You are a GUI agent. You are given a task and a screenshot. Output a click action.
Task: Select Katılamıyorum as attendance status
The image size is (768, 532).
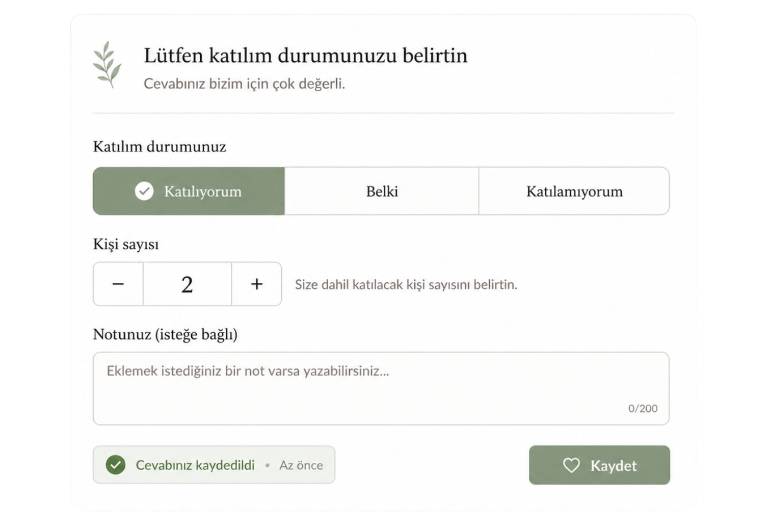[x=574, y=191]
